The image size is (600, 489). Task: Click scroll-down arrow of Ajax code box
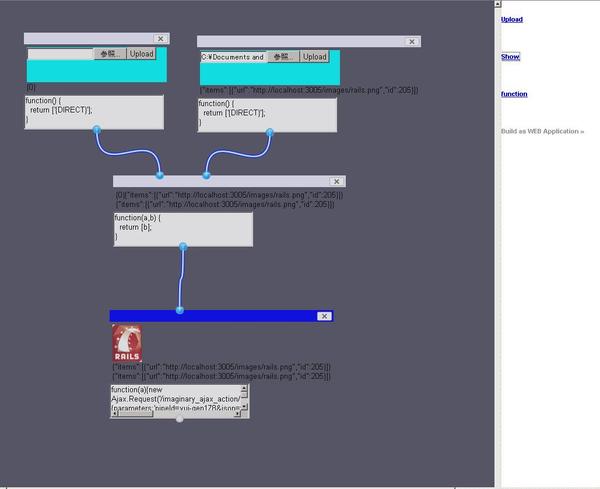point(245,405)
